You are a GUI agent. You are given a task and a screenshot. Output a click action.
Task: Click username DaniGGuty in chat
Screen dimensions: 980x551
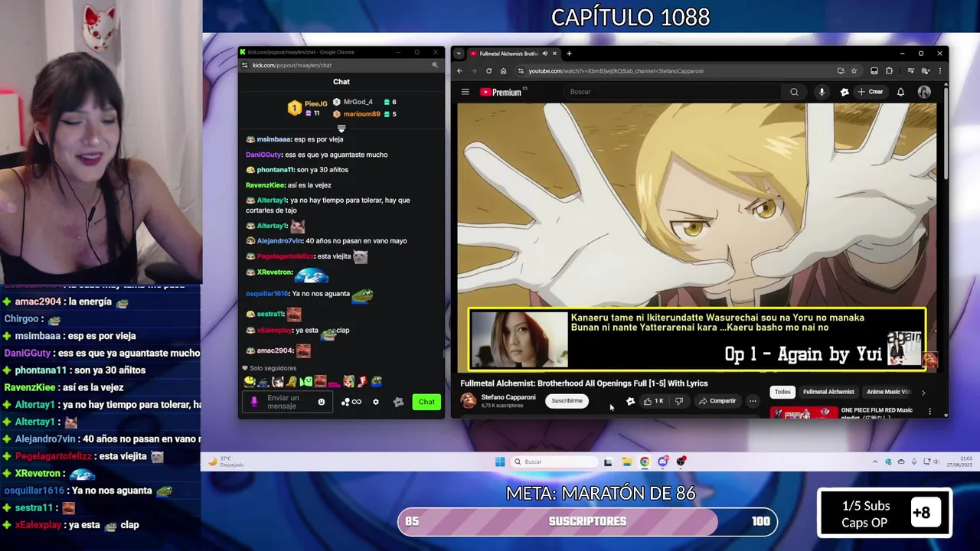click(x=263, y=155)
